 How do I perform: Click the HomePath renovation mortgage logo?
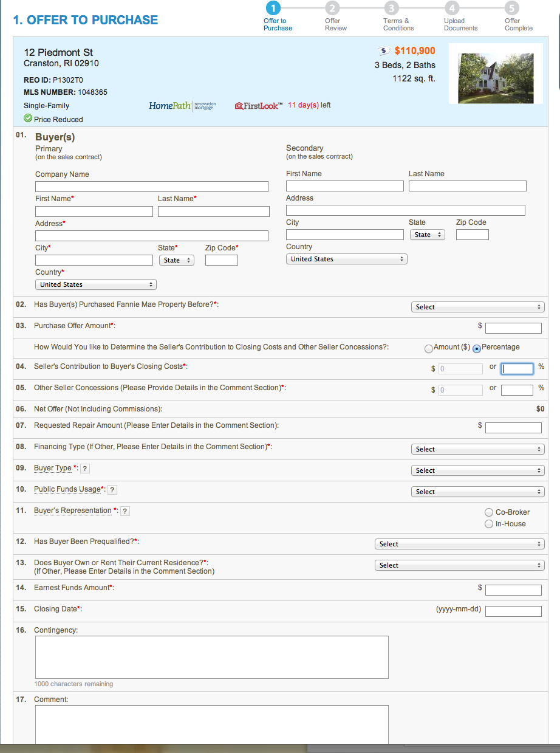pos(182,105)
